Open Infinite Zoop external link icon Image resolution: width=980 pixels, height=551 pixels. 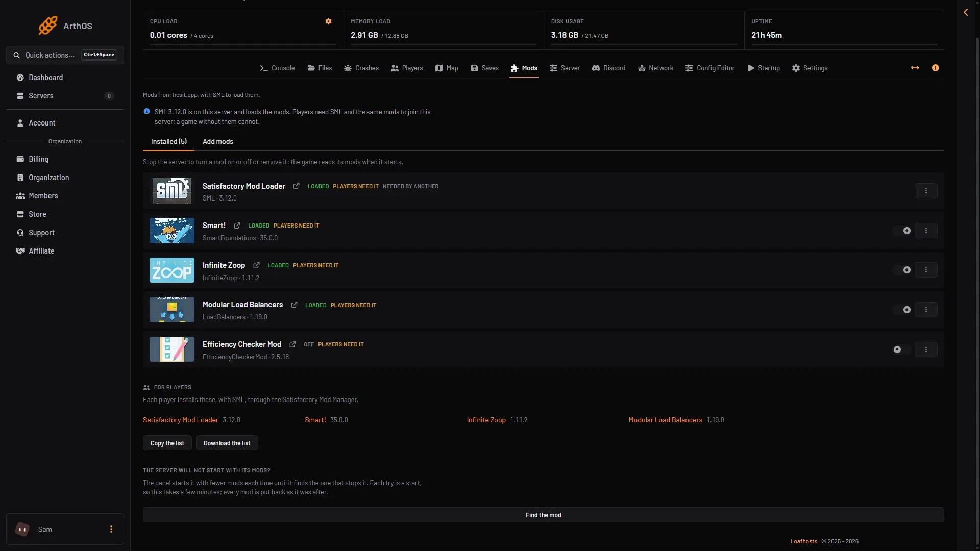click(256, 265)
